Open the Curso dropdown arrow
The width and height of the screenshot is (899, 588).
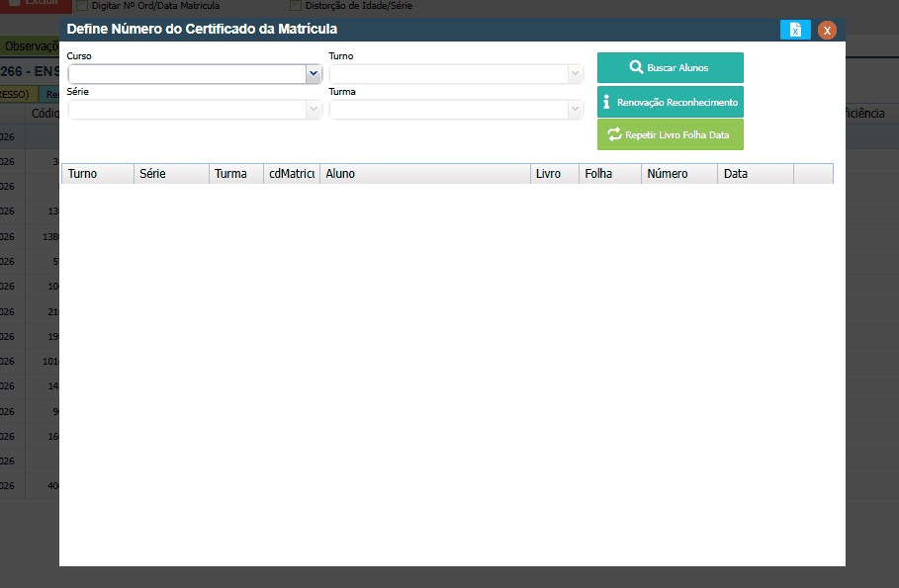(x=314, y=73)
